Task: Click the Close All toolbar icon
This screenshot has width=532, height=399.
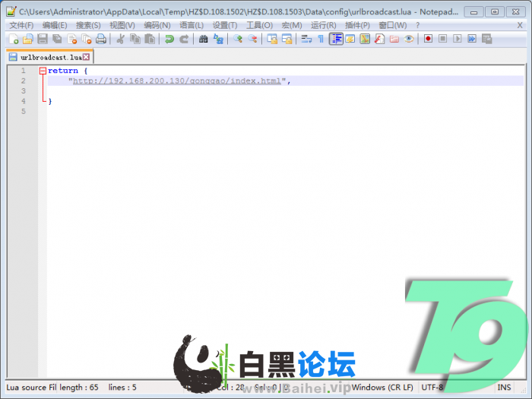Action: click(x=87, y=39)
